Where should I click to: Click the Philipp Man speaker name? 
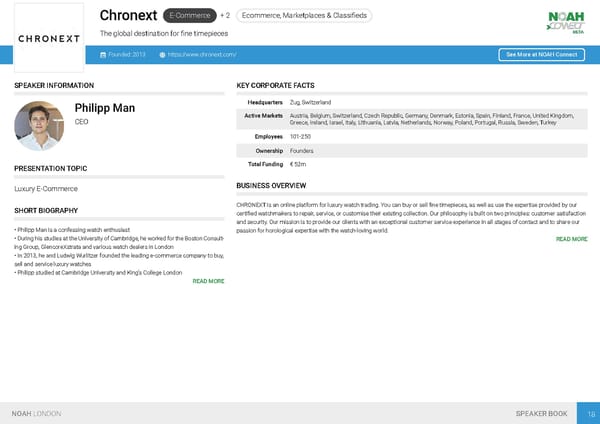point(104,108)
